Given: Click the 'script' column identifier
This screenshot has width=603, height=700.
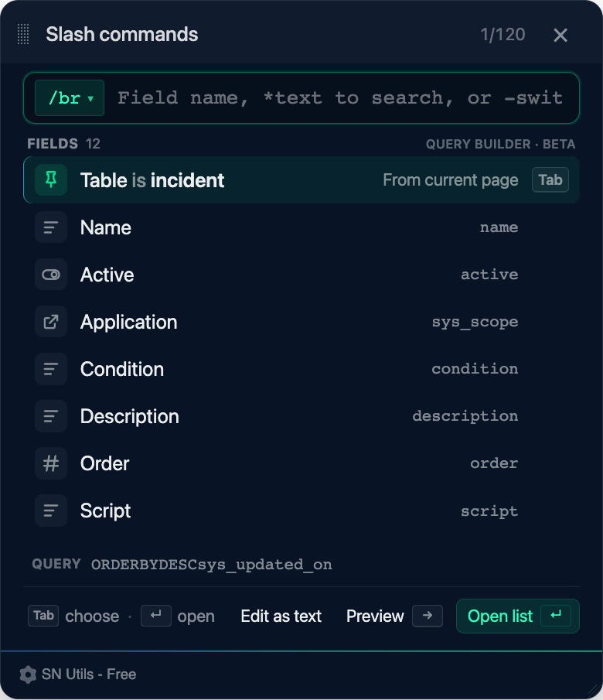Looking at the screenshot, I should click(x=489, y=511).
